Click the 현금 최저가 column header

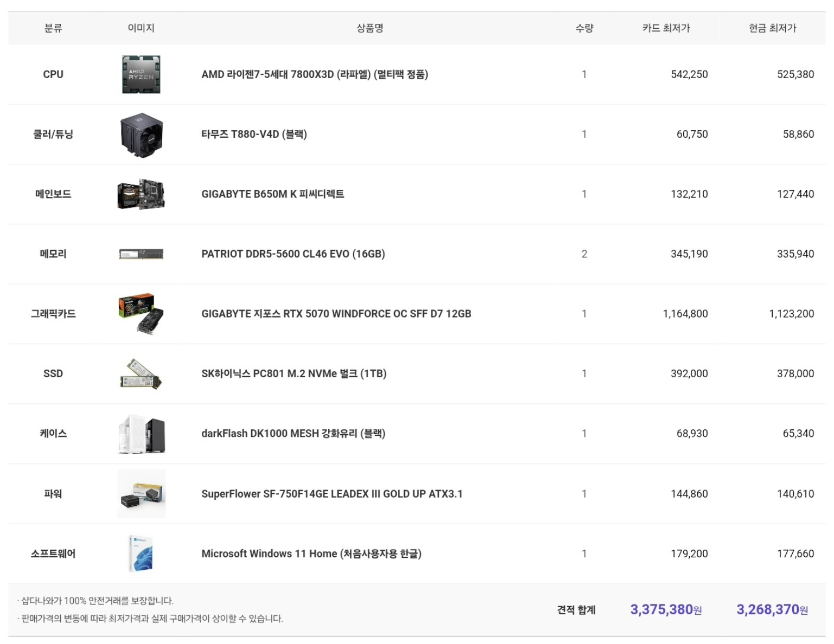click(x=772, y=28)
